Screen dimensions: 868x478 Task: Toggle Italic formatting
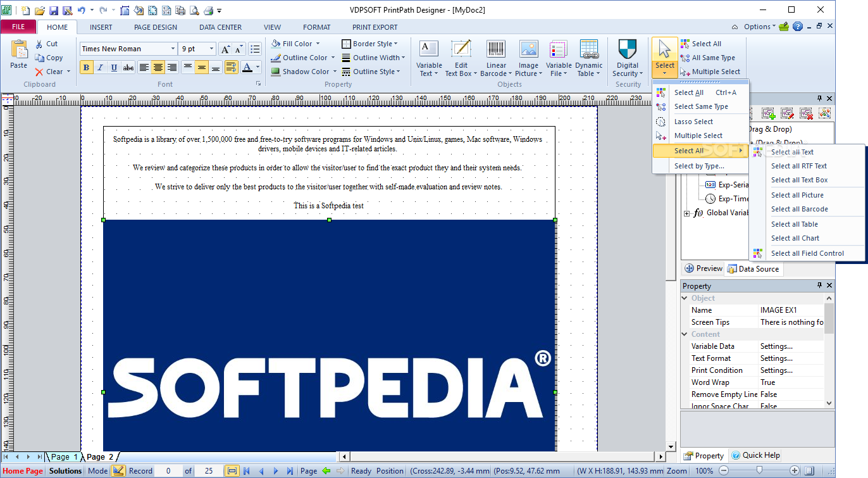(x=100, y=68)
